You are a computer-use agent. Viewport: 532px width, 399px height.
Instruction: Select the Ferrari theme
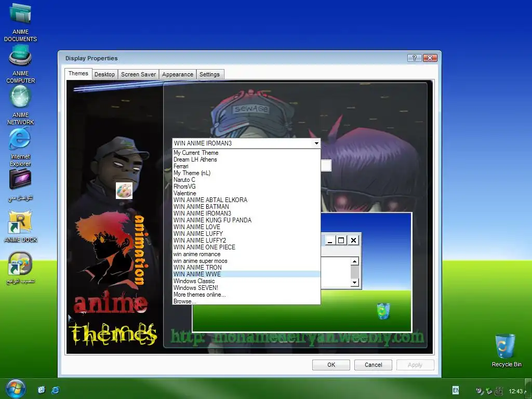tap(246, 166)
